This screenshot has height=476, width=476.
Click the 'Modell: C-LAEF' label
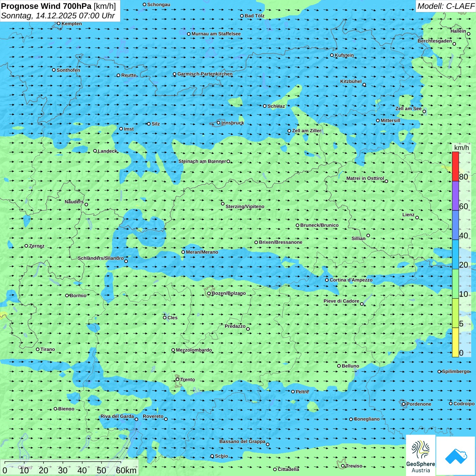pos(446,6)
